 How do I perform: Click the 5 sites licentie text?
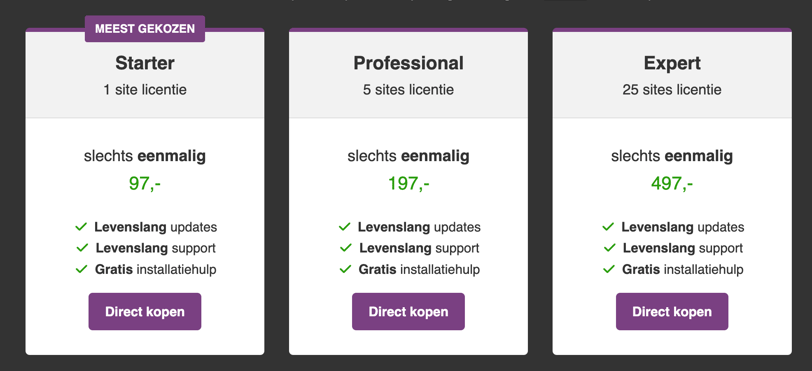(408, 90)
